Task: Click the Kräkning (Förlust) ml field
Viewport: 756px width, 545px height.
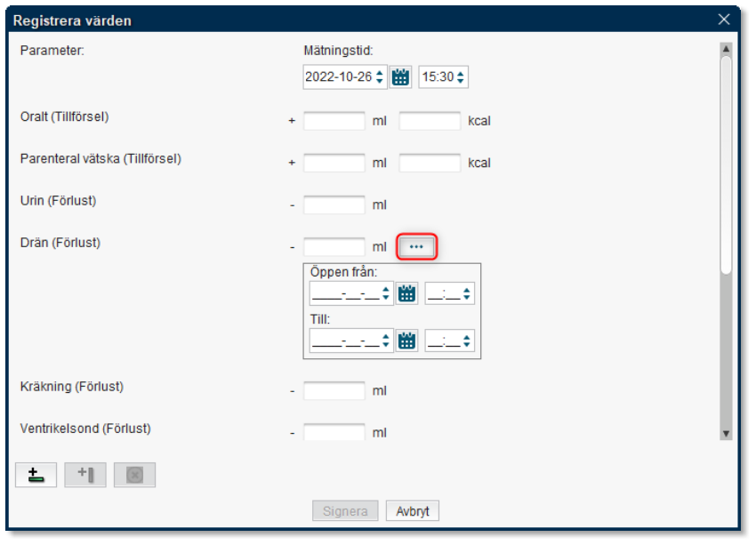Action: [x=334, y=390]
